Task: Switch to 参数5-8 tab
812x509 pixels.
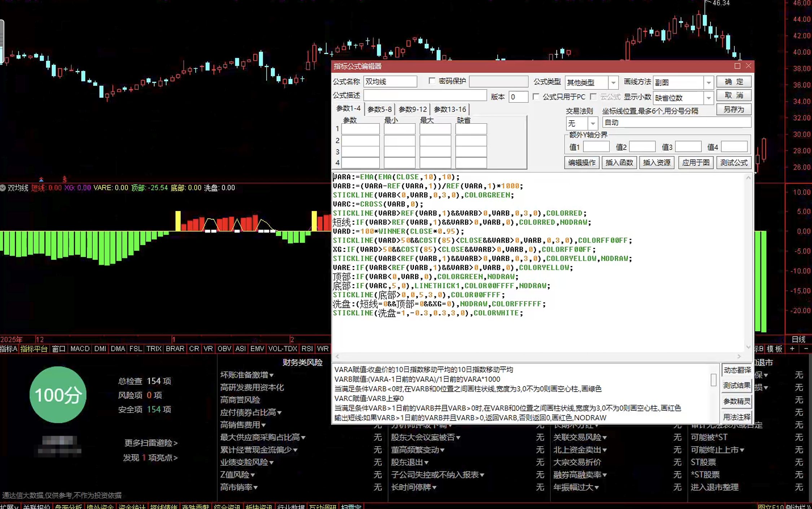Action: 380,109
